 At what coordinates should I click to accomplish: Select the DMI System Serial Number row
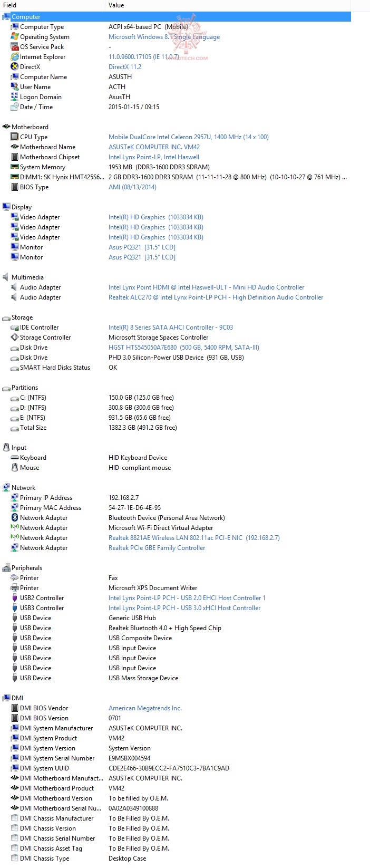coord(176,758)
